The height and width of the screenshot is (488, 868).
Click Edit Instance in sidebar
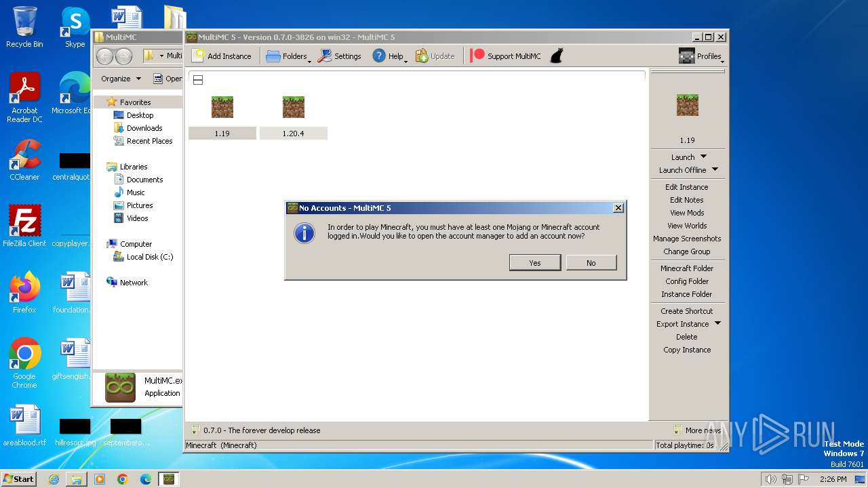[686, 187]
